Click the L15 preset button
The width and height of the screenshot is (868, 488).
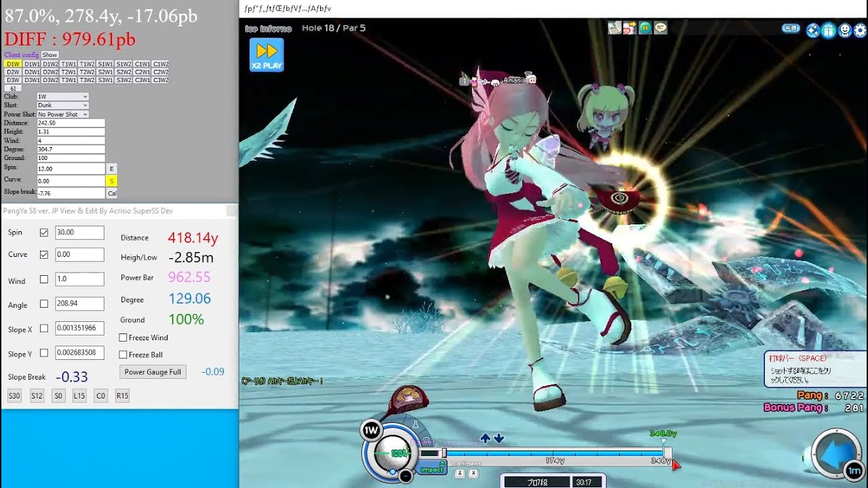pos(79,396)
